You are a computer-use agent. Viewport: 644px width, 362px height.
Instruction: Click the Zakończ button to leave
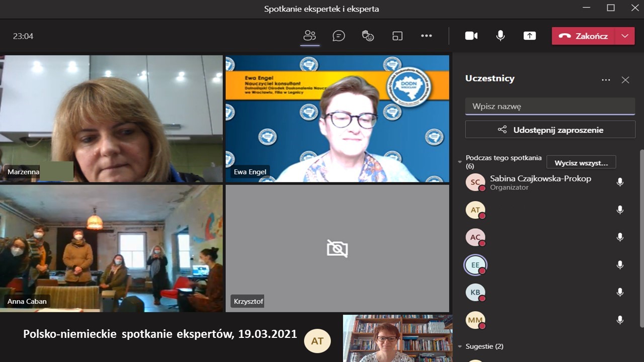pos(584,36)
